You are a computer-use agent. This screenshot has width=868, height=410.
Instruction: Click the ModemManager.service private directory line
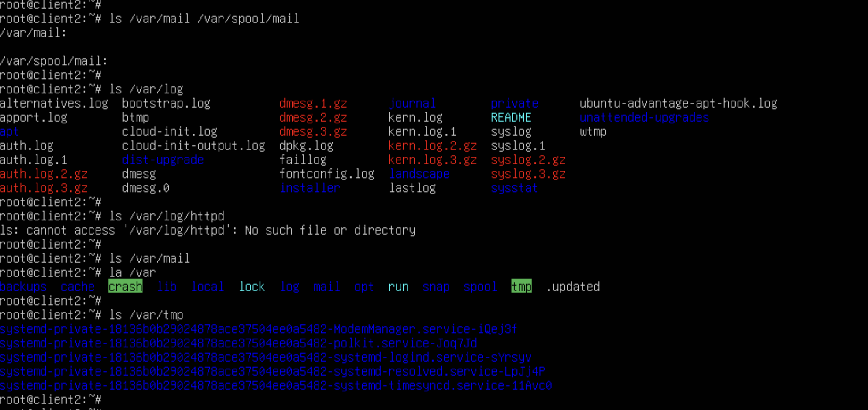[259, 329]
